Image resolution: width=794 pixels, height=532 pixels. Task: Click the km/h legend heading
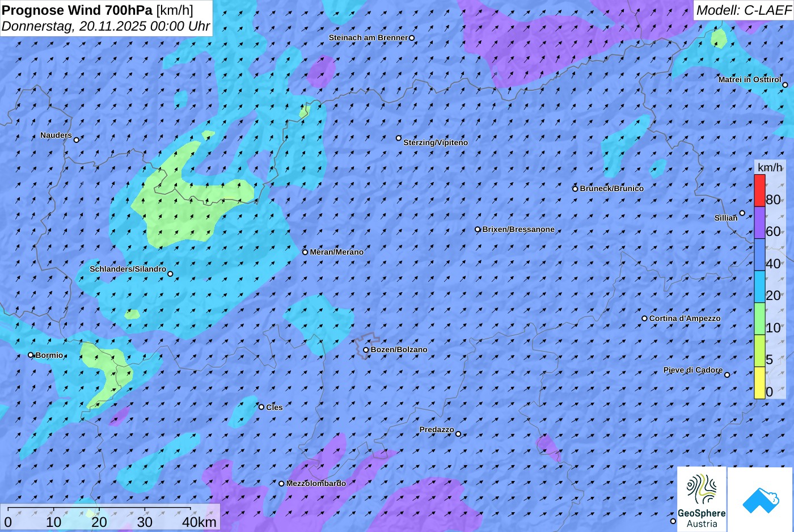click(770, 167)
